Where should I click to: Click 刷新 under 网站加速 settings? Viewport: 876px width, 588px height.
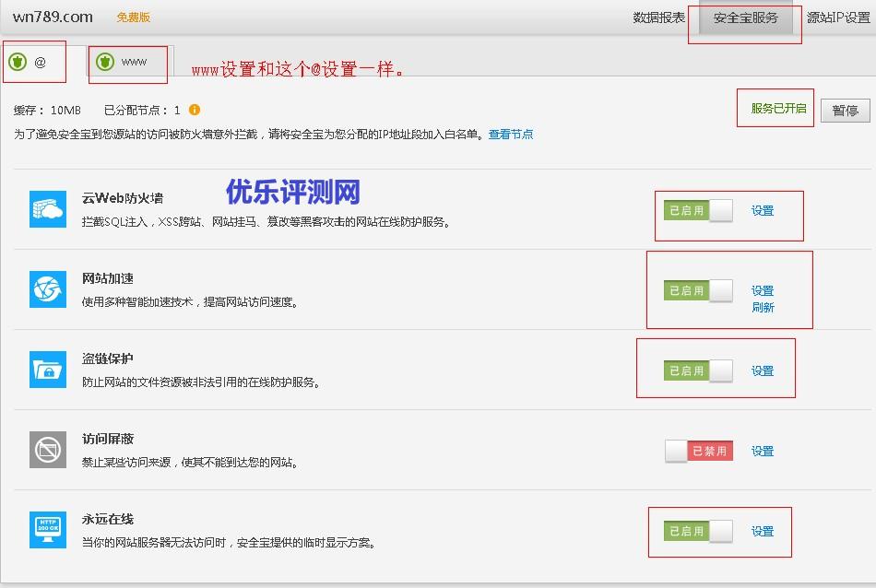click(x=763, y=308)
